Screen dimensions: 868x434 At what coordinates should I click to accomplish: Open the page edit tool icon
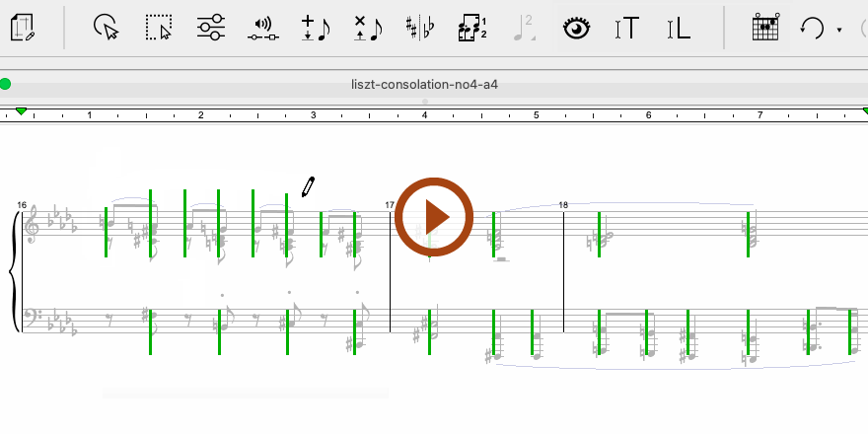[23, 28]
